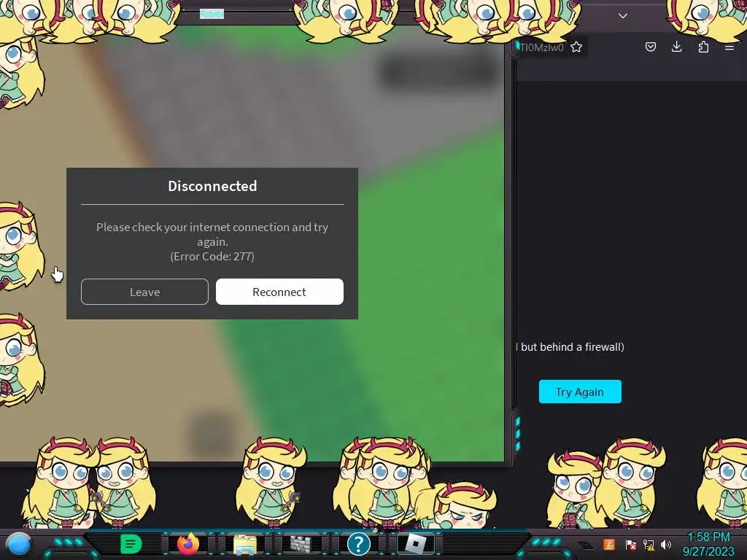Screen dimensions: 747x560
Task: Click the Reconnect button in Disconnected dialog
Action: pyautogui.click(x=279, y=292)
